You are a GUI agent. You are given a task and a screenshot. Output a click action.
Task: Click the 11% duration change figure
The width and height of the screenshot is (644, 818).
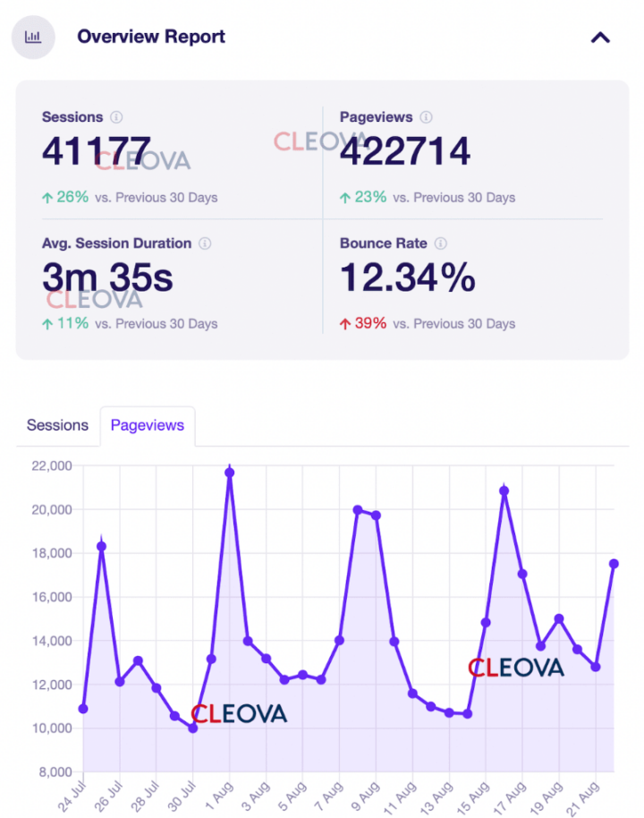(x=72, y=323)
